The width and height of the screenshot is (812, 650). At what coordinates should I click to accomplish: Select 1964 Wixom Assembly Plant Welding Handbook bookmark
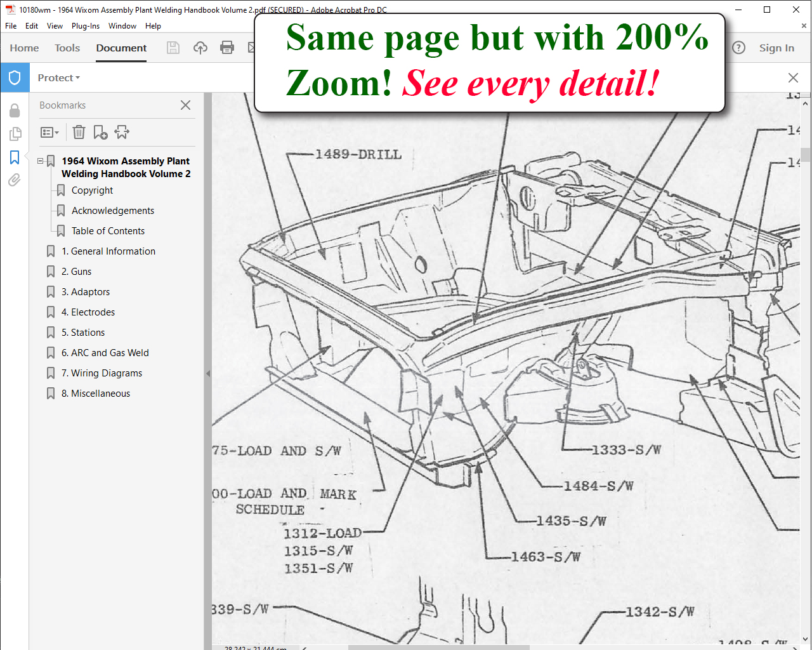(126, 168)
